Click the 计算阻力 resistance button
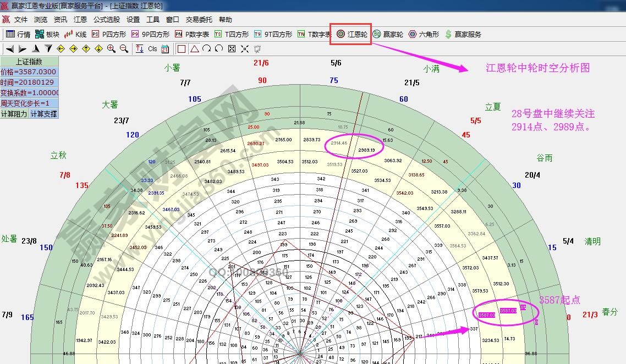The width and height of the screenshot is (626, 364). [x=15, y=114]
